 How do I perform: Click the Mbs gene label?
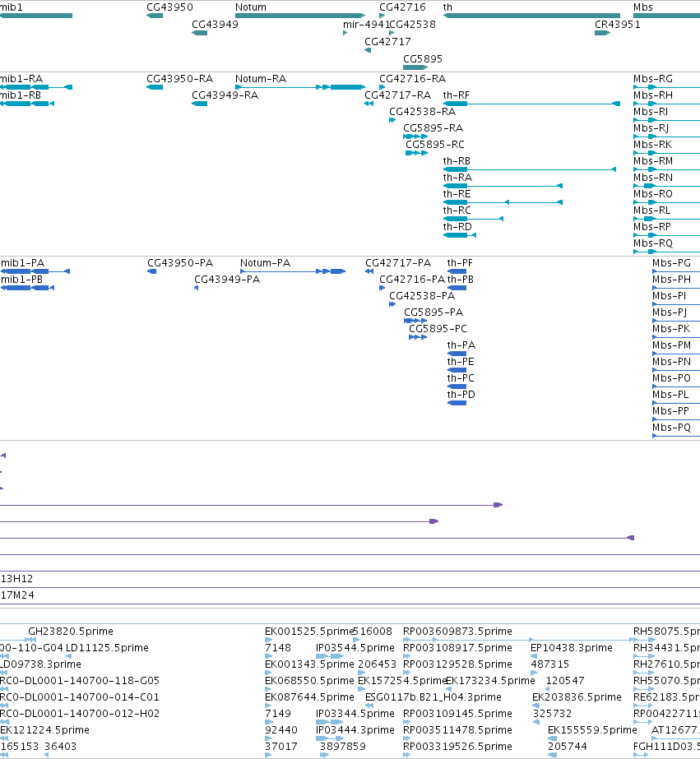point(643,7)
